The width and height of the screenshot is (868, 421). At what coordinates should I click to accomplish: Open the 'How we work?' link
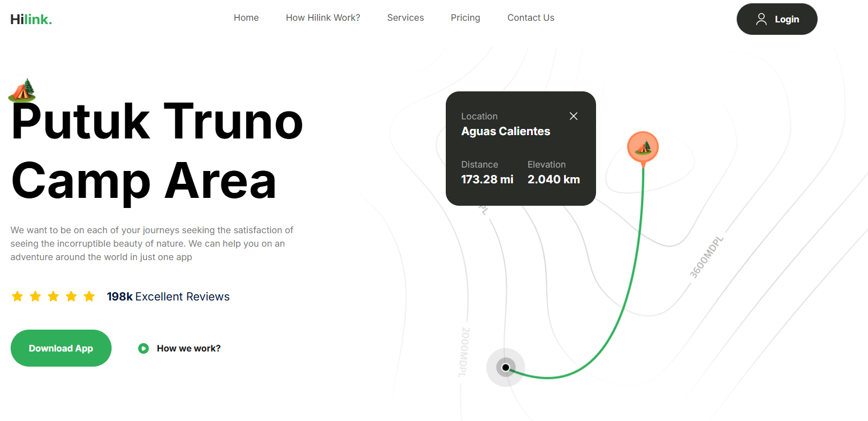pos(189,348)
